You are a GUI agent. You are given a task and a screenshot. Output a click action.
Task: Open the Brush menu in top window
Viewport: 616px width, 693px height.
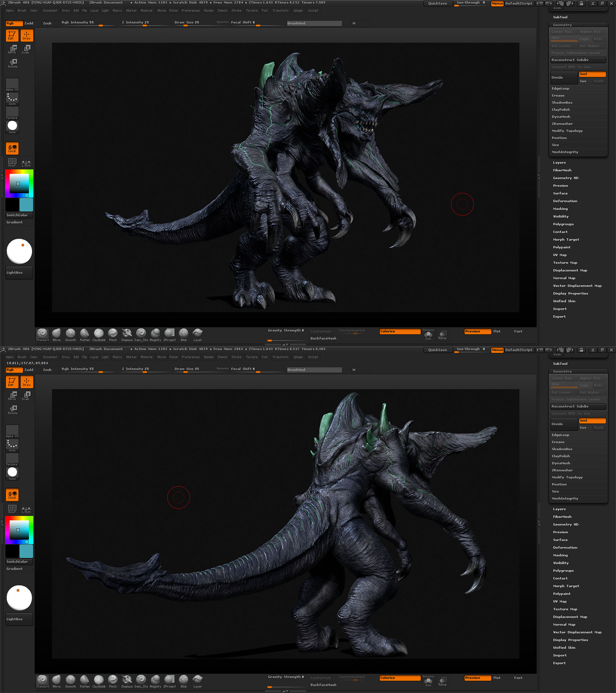click(x=22, y=11)
